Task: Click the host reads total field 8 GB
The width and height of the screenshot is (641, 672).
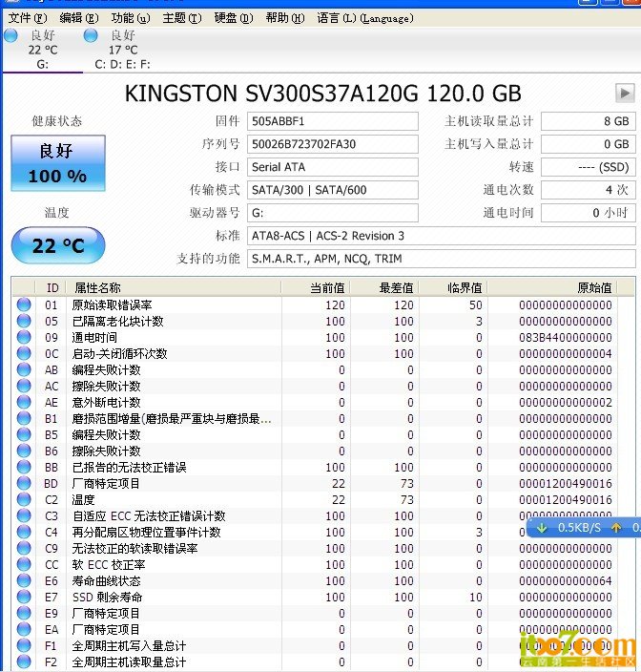Action: click(588, 121)
